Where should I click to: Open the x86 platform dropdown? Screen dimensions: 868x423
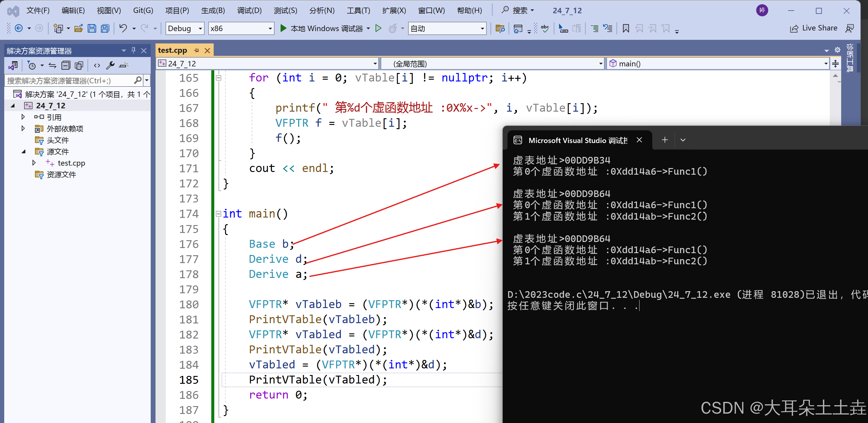pyautogui.click(x=270, y=29)
